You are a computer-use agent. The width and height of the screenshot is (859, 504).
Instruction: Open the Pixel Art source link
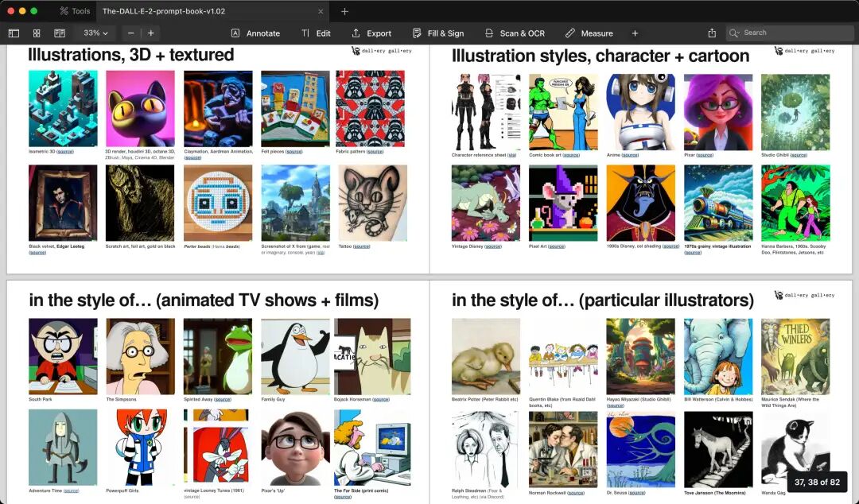[x=557, y=246]
